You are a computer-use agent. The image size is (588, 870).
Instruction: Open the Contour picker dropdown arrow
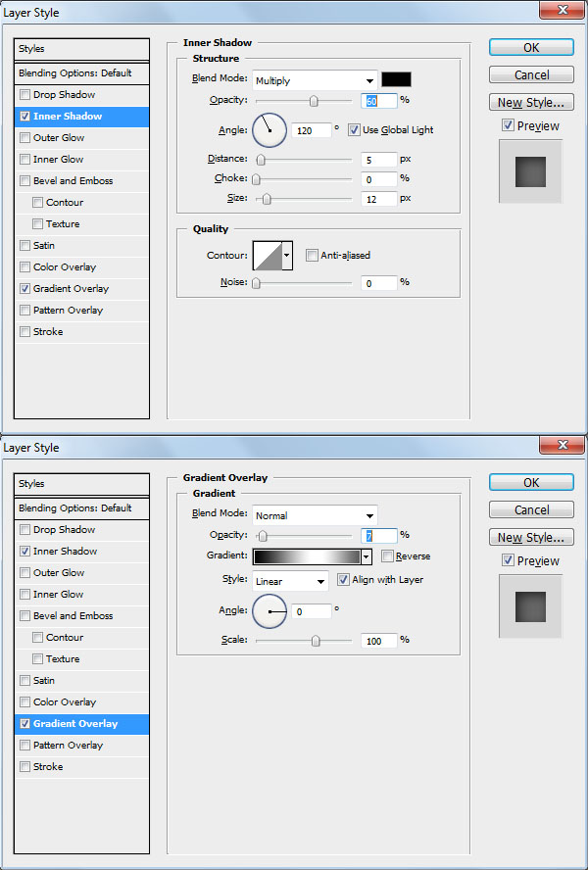(287, 256)
